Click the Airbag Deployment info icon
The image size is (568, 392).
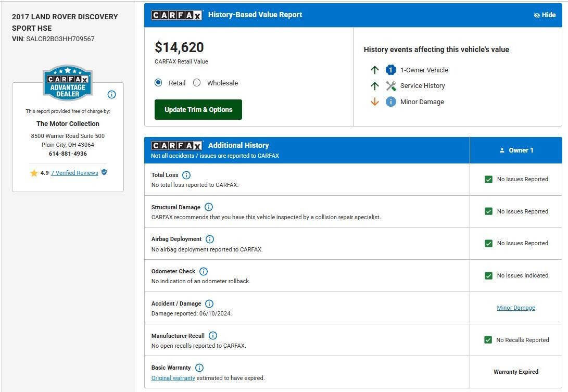[210, 239]
